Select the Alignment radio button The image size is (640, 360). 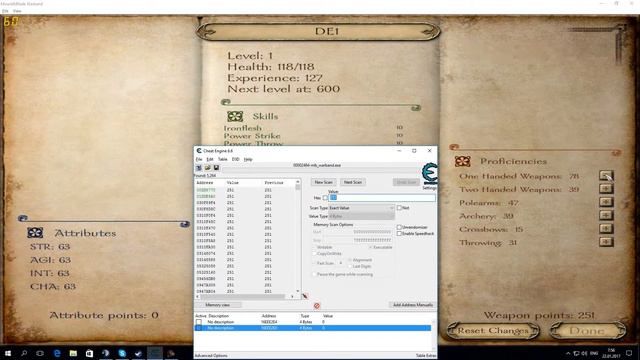(x=350, y=260)
